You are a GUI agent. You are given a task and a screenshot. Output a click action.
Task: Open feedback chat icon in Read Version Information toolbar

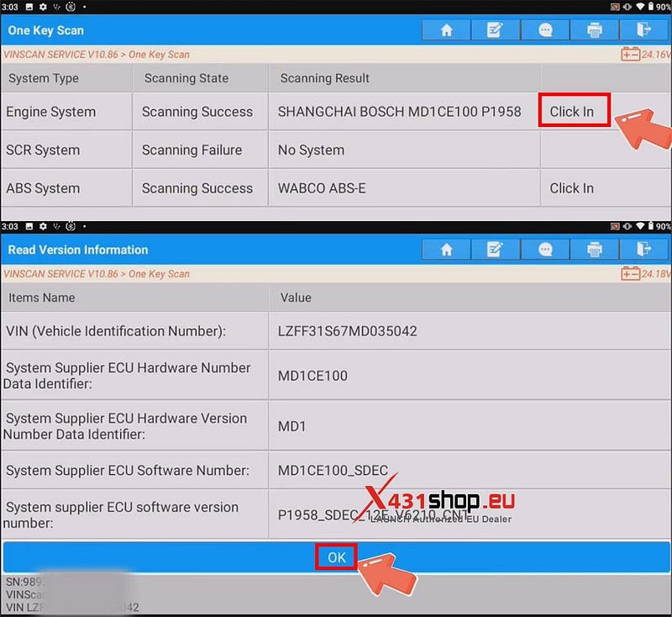tap(544, 249)
